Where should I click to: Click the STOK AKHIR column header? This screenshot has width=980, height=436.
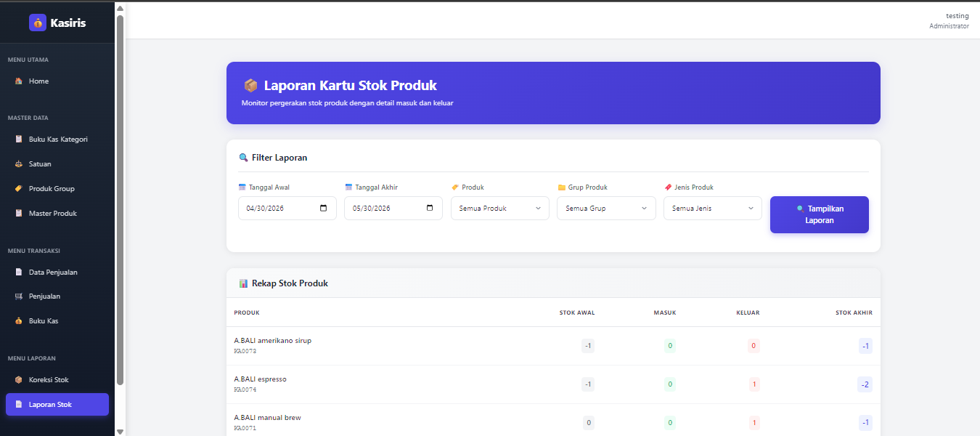[x=854, y=313]
